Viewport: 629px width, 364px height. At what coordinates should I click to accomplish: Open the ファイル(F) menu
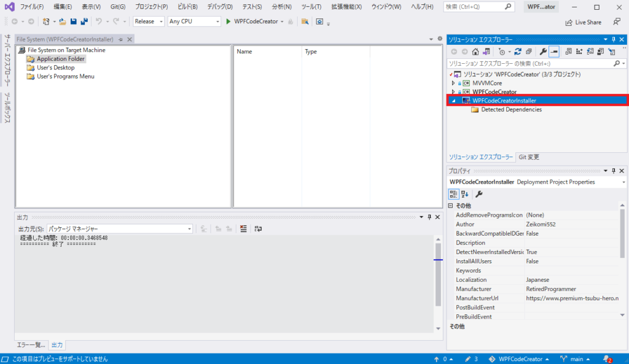32,7
